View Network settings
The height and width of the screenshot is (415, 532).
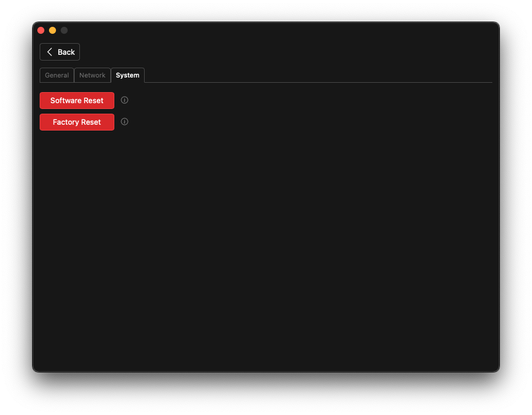tap(92, 75)
